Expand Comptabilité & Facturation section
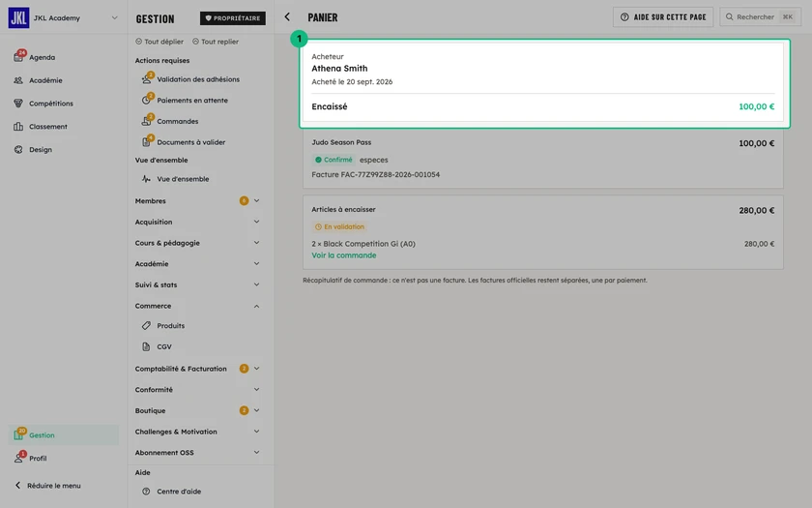The width and height of the screenshot is (812, 508). click(256, 369)
